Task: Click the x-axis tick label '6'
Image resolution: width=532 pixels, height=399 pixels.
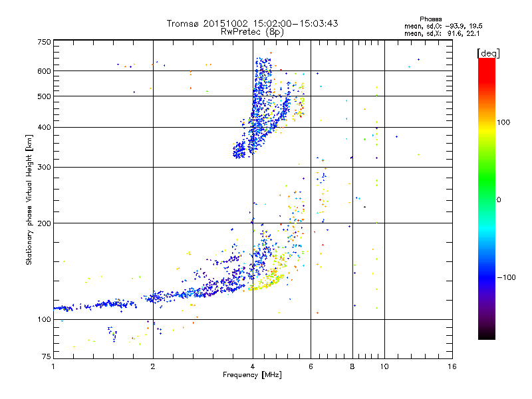Action: [x=311, y=366]
